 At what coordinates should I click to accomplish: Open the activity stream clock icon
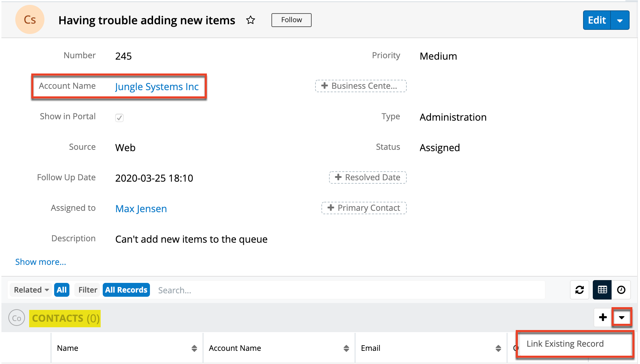tap(621, 290)
